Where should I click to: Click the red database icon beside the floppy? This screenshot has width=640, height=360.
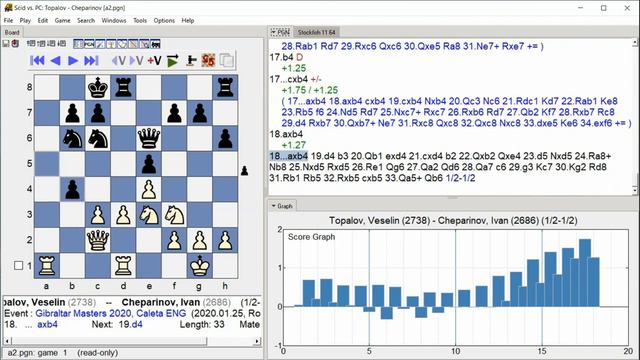(15, 44)
